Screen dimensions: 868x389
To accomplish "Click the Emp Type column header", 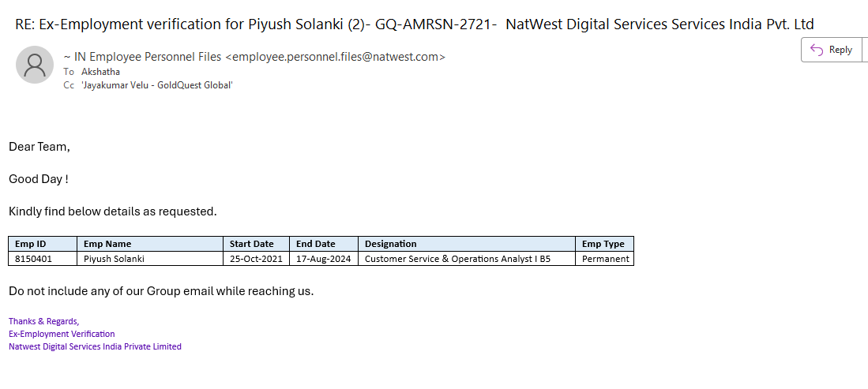I will click(x=603, y=244).
